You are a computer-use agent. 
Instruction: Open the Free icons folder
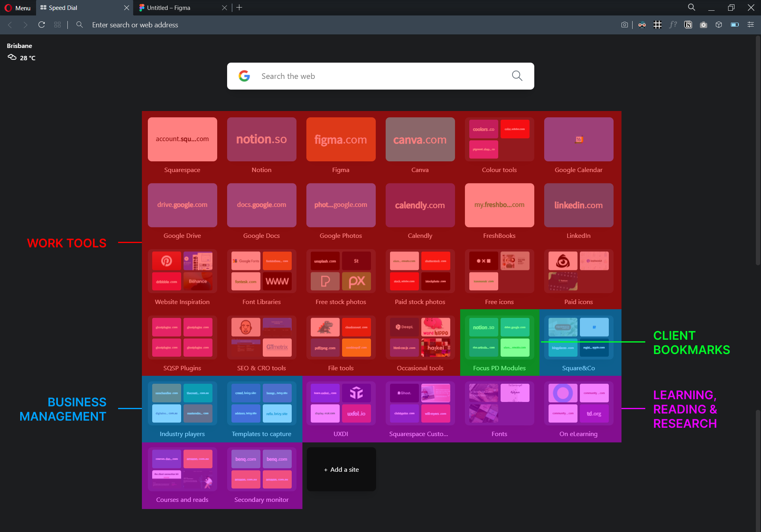[499, 271]
